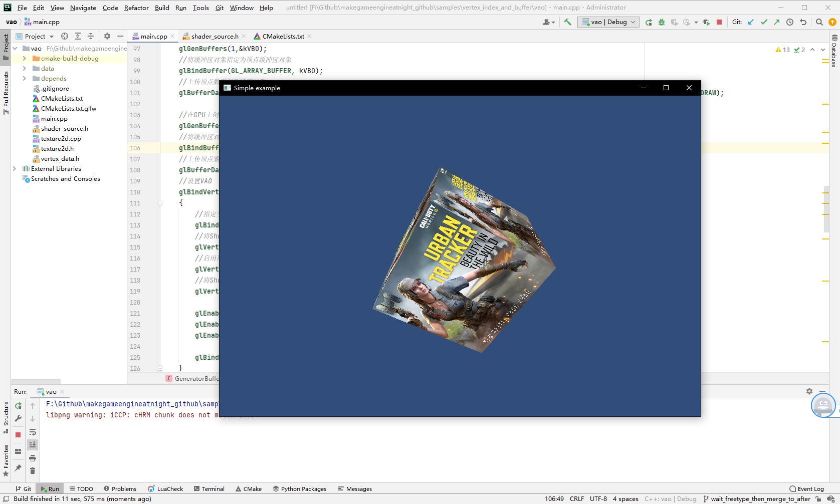This screenshot has width=840, height=504.
Task: Toggle soft-wrap in Run console
Action: (x=33, y=432)
